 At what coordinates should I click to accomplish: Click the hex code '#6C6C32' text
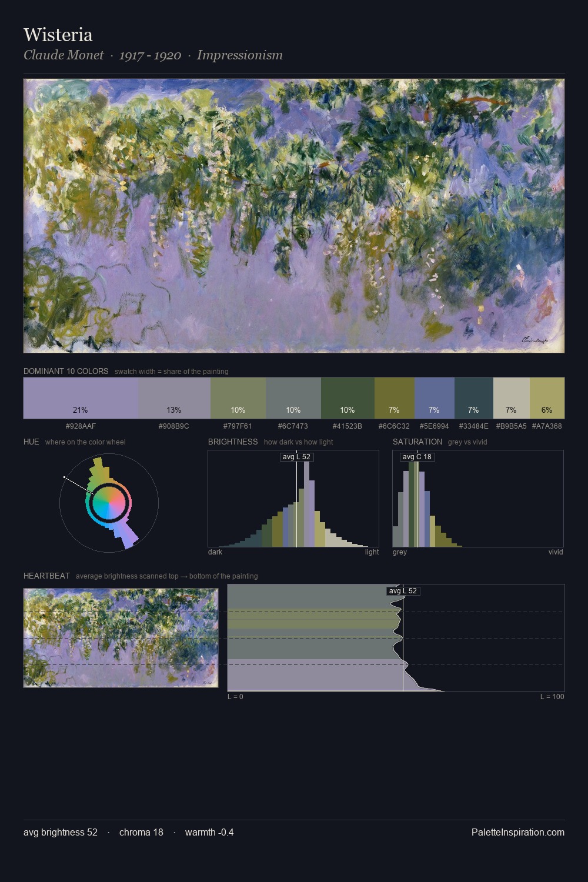pyautogui.click(x=395, y=426)
